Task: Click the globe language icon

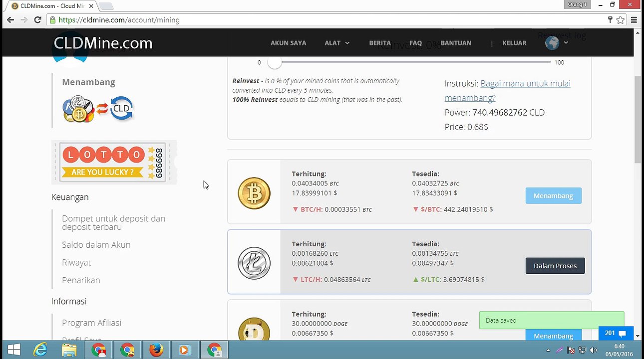Action: click(x=552, y=43)
